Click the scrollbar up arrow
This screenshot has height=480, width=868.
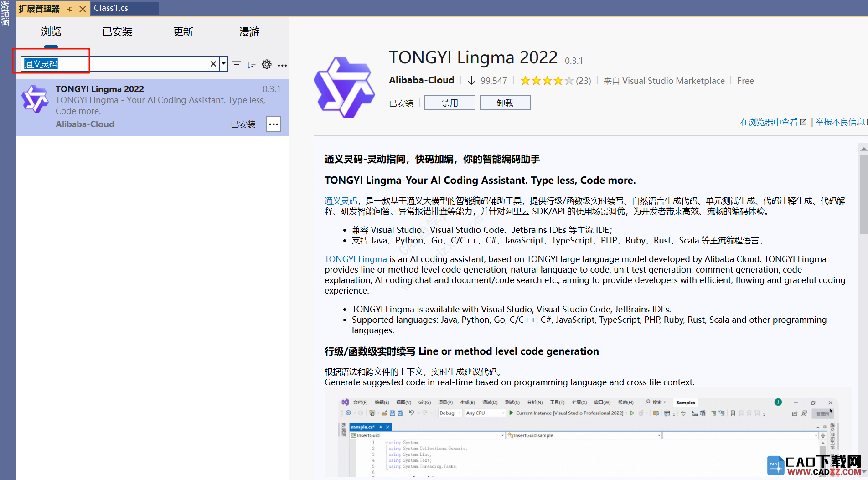[x=863, y=149]
